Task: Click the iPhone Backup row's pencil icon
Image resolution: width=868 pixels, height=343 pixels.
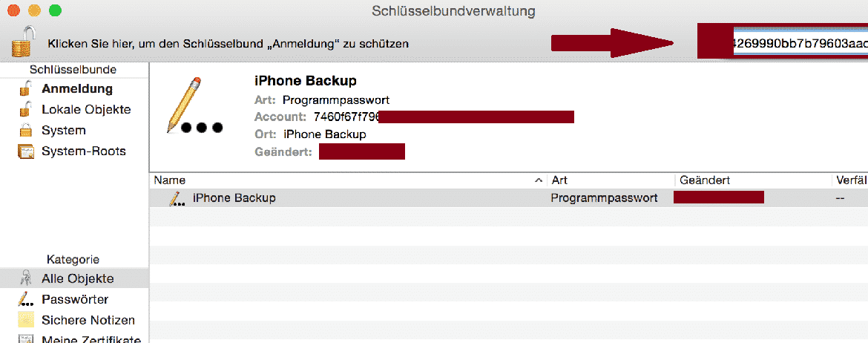Action: (x=177, y=198)
